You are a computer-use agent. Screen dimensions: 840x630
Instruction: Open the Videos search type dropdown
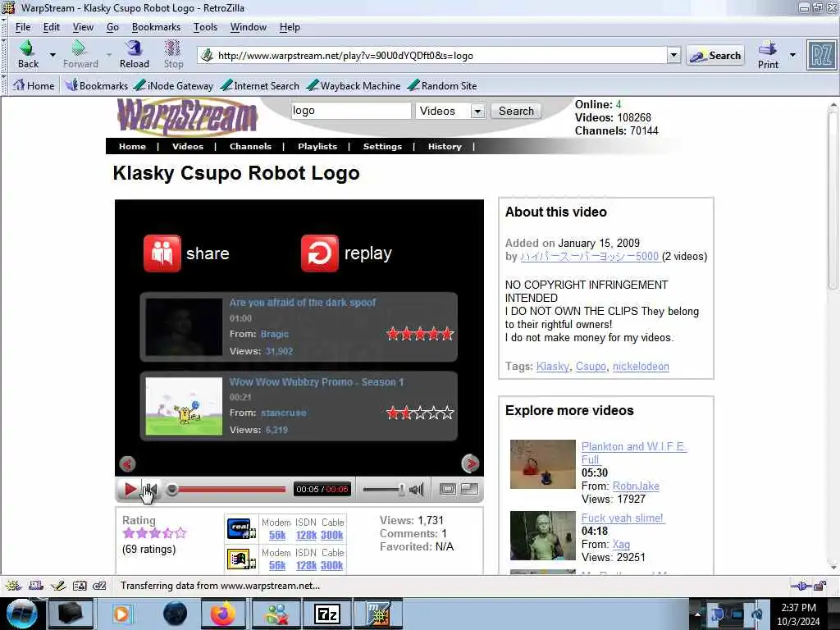pos(450,111)
